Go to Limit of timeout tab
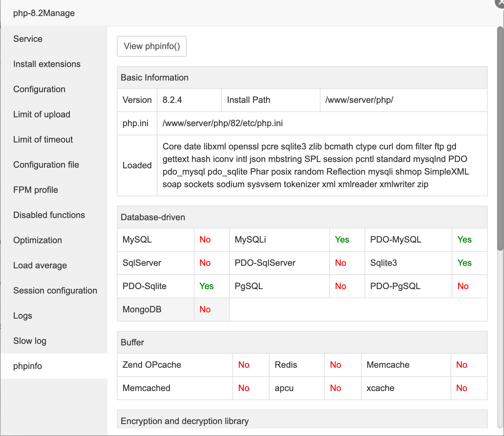Image resolution: width=504 pixels, height=436 pixels. [43, 139]
